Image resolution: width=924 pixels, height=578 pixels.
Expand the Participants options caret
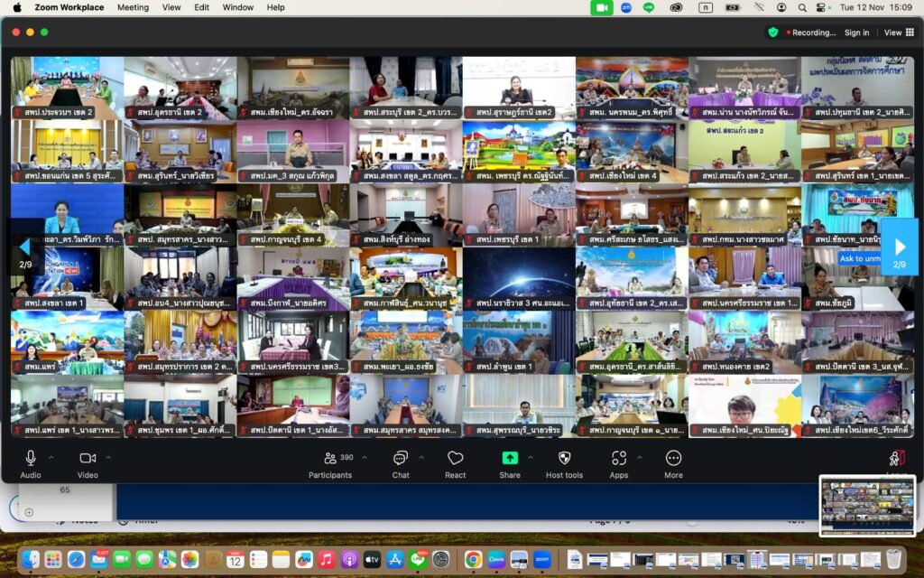click(365, 458)
